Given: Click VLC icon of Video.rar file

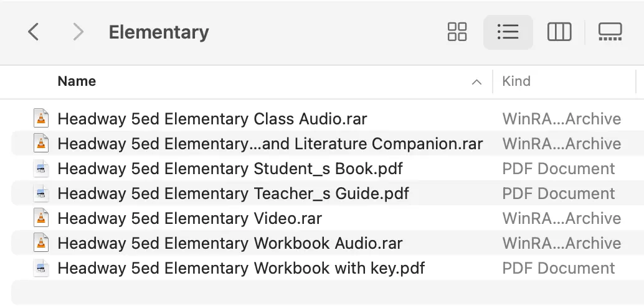Looking at the screenshot, I should (x=40, y=218).
